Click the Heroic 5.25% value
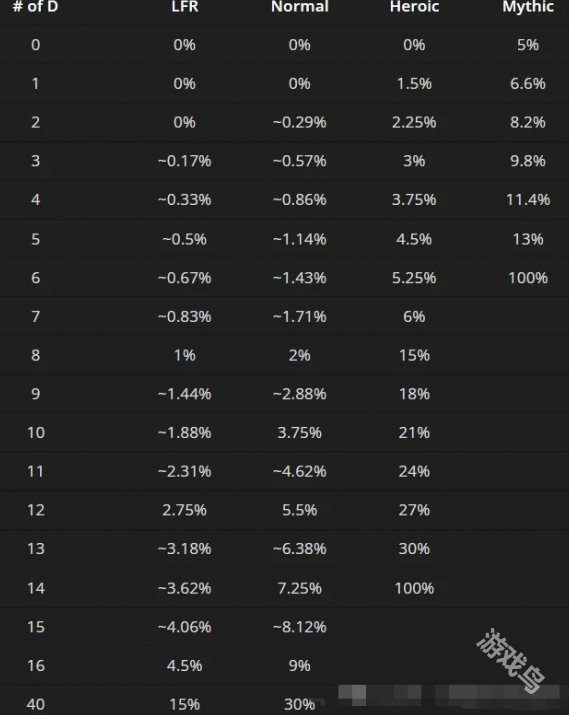The width and height of the screenshot is (569, 715). [x=414, y=278]
